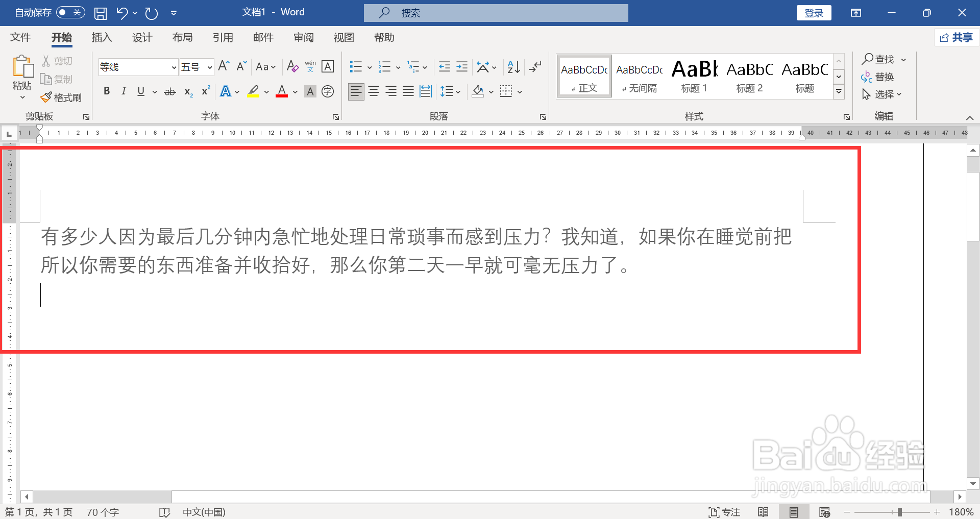Apply center alignment

(374, 91)
